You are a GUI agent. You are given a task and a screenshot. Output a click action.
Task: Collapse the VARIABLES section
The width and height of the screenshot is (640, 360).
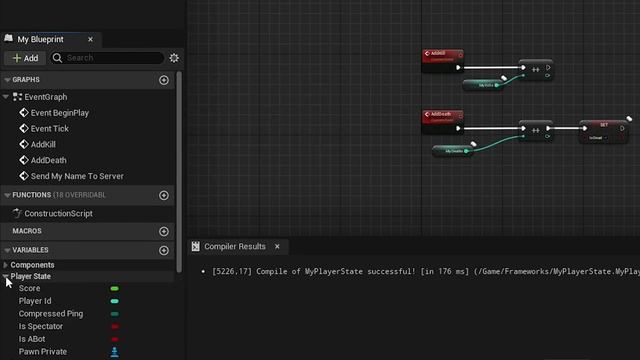[7, 250]
